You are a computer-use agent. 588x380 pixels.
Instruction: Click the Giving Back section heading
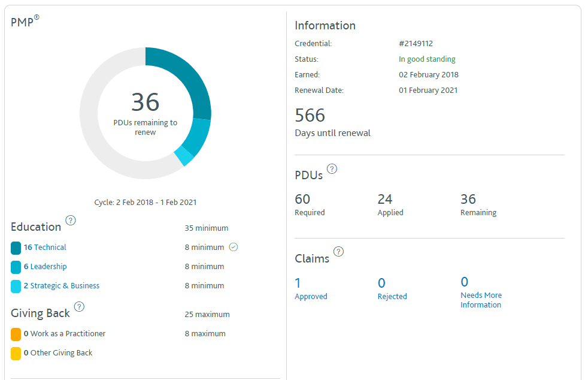tap(41, 313)
